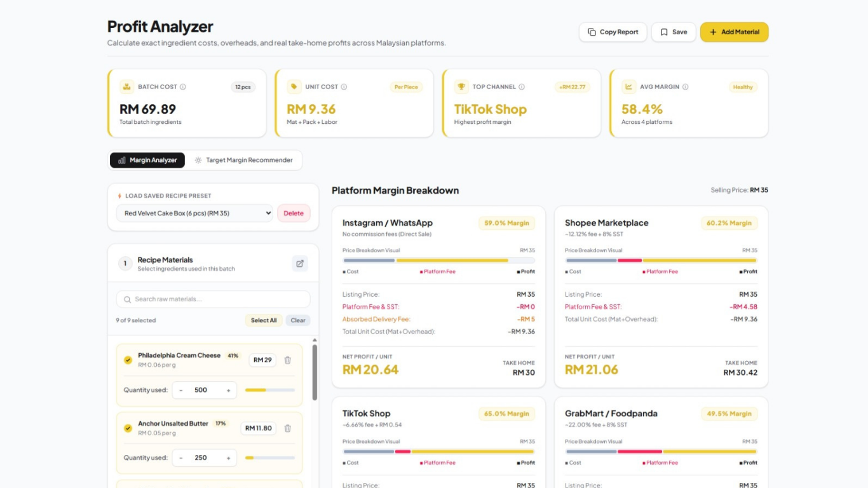This screenshot has width=868, height=488.
Task: Click the minus stepper for Philadelphia Cream Cheese quantity
Action: 181,390
